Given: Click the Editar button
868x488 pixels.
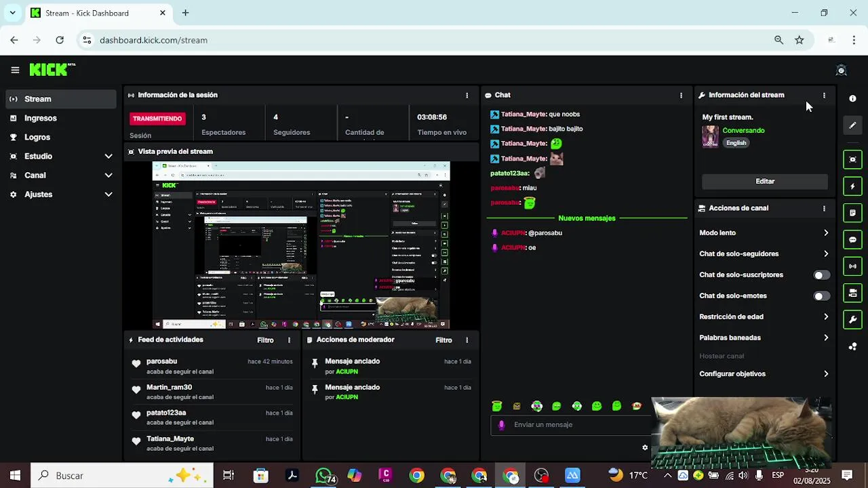Looking at the screenshot, I should (x=765, y=181).
